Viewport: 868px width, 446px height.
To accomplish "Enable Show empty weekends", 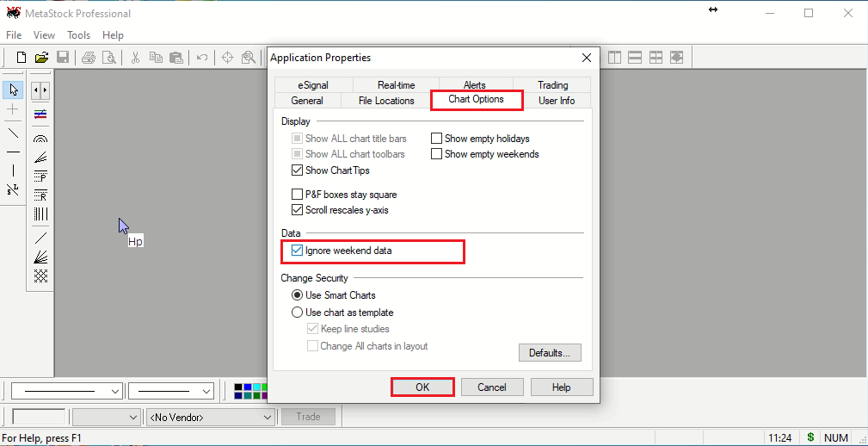I will click(x=436, y=154).
